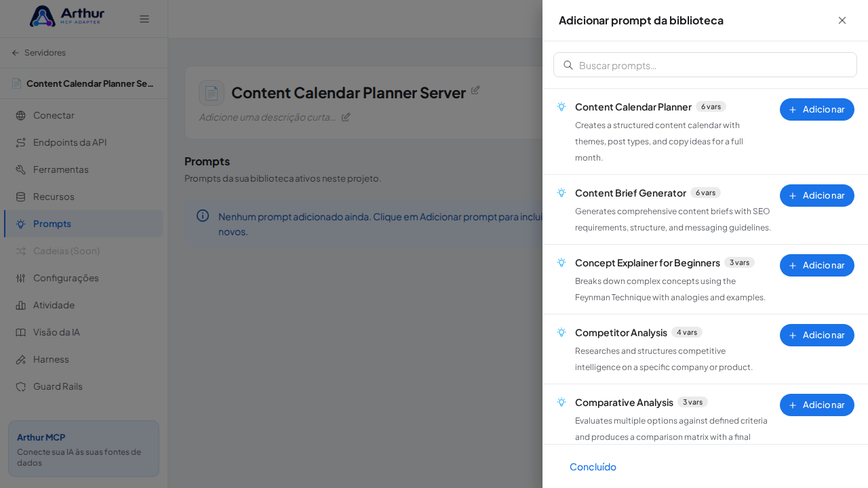Image resolution: width=868 pixels, height=488 pixels.
Task: Click the Configurações sliders icon
Action: pos(20,278)
